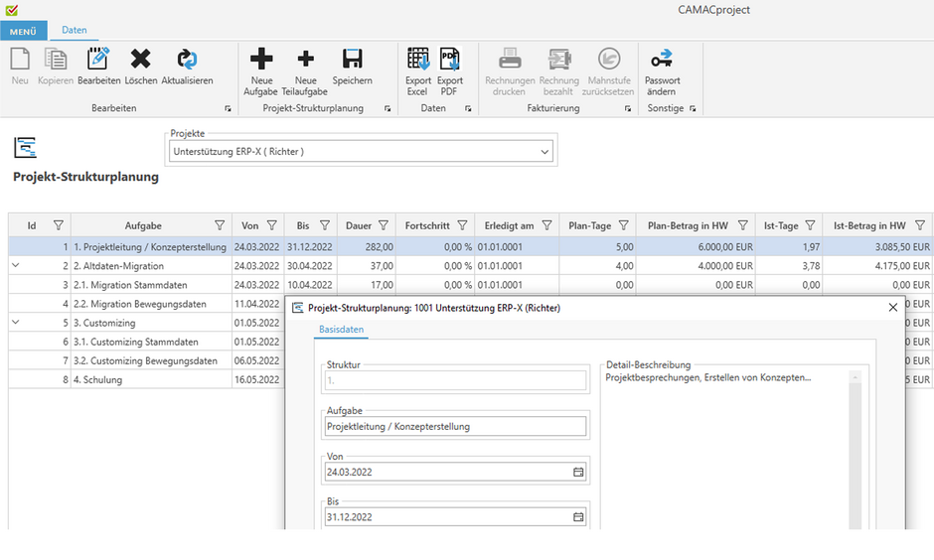
Task: Click the Löschen delete icon
Action: [141, 60]
